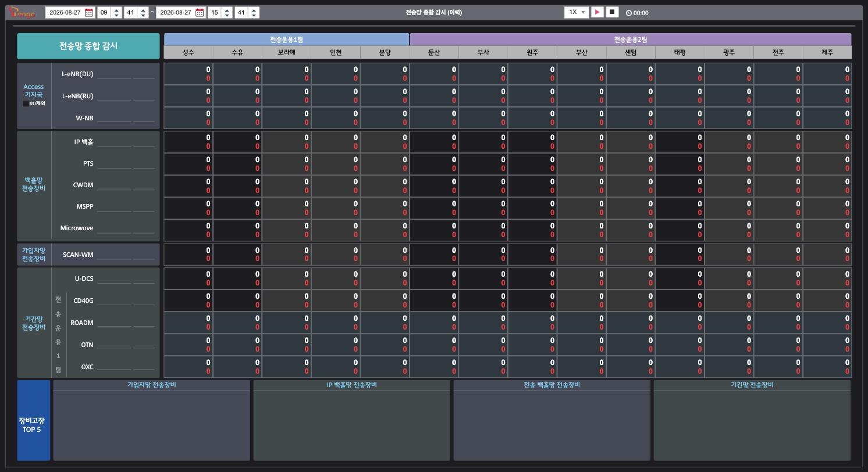Decrease the end hour value 15
868x472 pixels.
pos(227,15)
